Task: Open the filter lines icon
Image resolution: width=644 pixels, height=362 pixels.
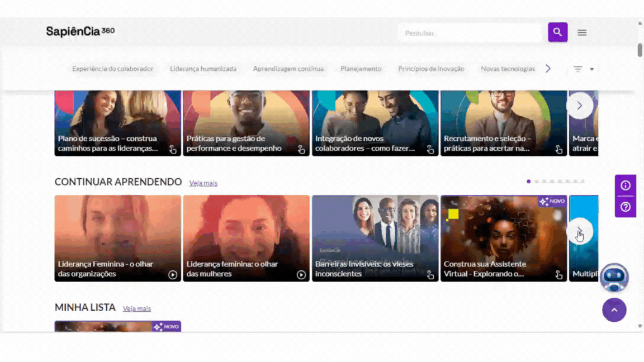Action: [x=577, y=69]
